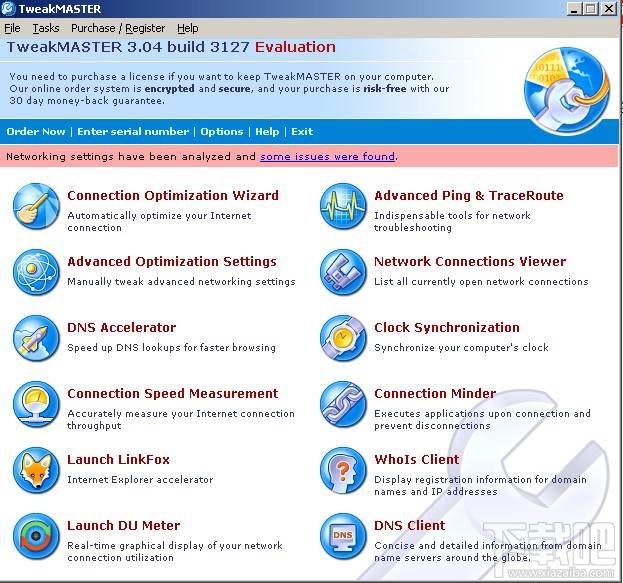Click 'List all currently open network connections' text
This screenshot has height=583, width=623.
[481, 282]
